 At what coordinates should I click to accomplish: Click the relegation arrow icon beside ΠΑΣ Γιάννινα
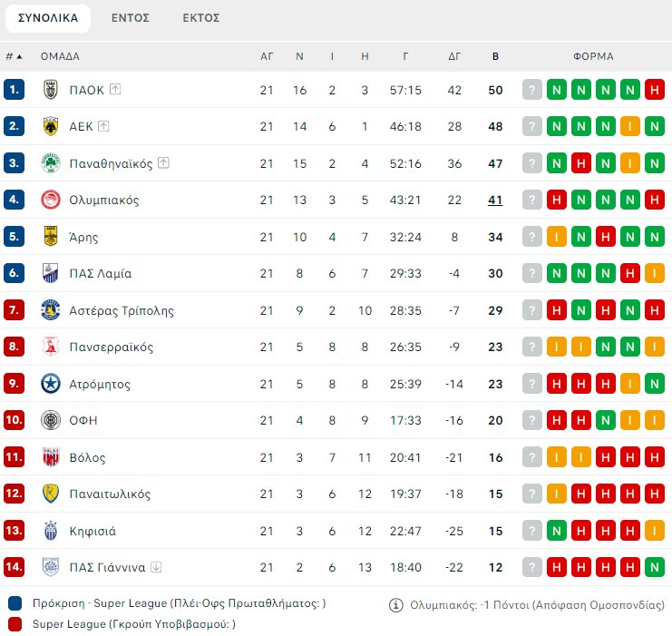coord(156,568)
